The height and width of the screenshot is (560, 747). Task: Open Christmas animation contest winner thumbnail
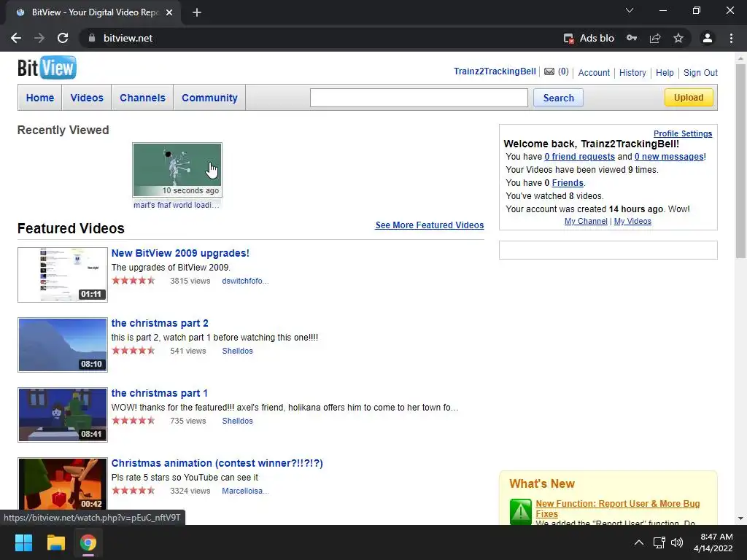pos(63,485)
